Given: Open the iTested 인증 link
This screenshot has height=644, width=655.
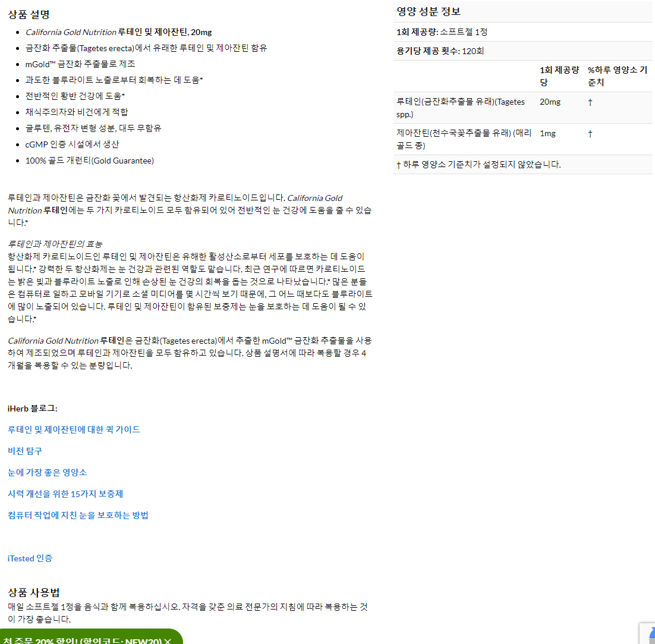Looking at the screenshot, I should click(30, 558).
